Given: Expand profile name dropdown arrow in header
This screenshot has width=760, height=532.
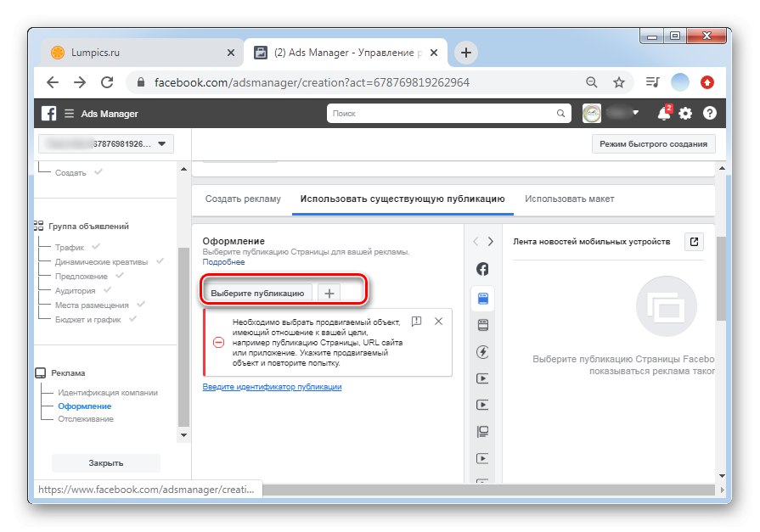Looking at the screenshot, I should 635,113.
